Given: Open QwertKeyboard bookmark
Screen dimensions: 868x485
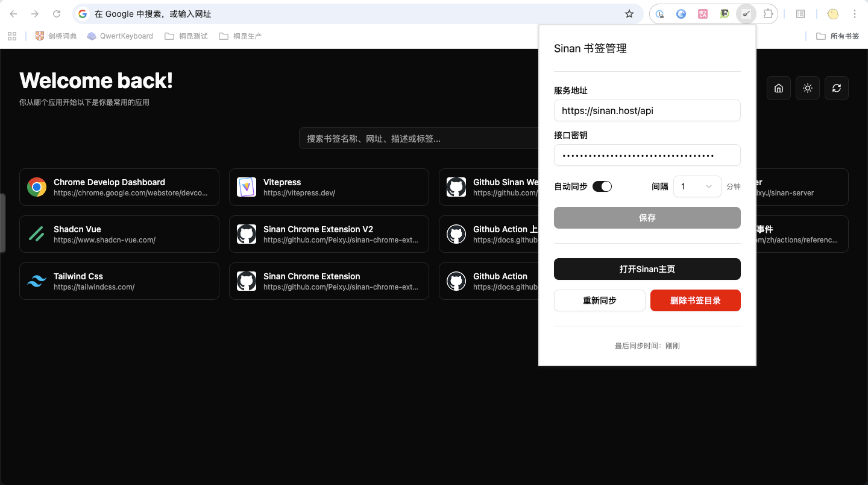Looking at the screenshot, I should point(120,36).
